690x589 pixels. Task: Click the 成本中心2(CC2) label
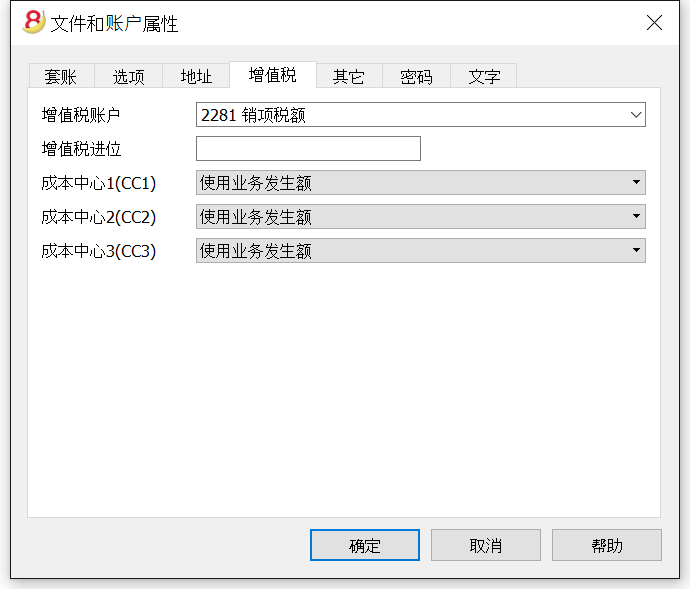(99, 217)
